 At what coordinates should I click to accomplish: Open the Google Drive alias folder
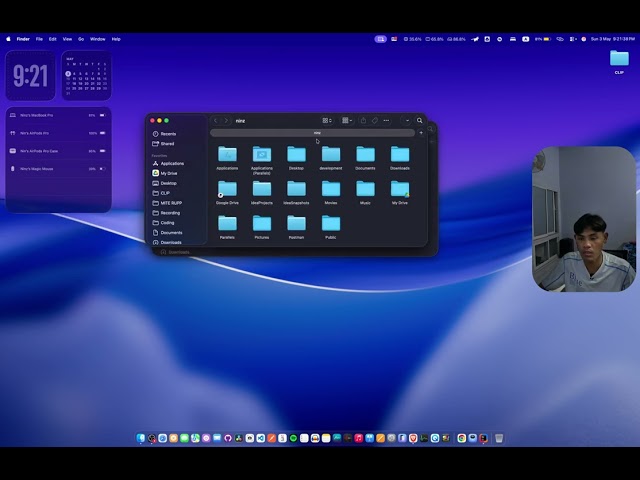(227, 192)
